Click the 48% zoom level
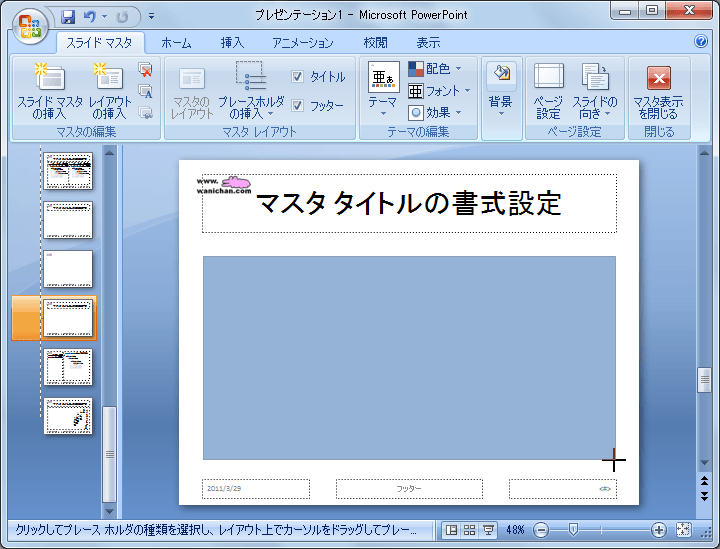The height and width of the screenshot is (549, 720). point(515,530)
